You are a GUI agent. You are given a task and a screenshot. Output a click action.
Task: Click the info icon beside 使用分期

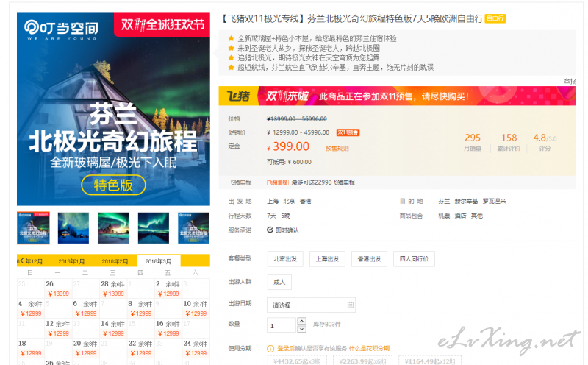(270, 349)
